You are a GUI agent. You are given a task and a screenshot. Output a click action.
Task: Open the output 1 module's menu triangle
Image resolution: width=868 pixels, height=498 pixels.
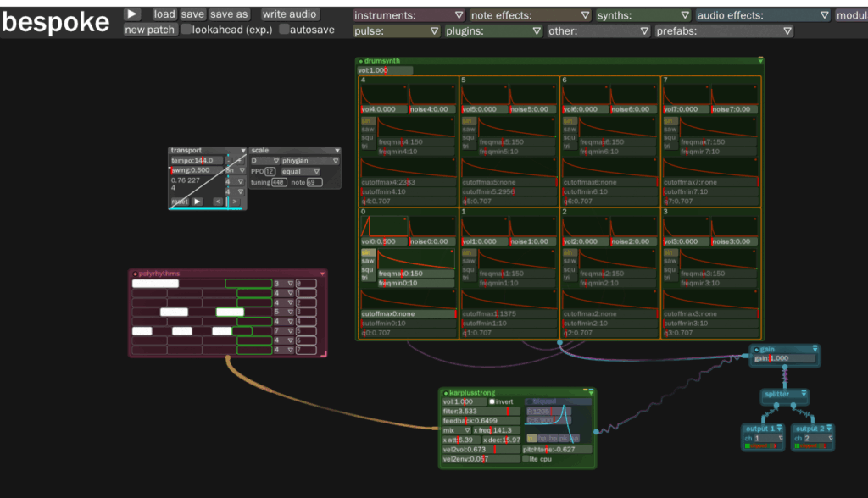tap(780, 429)
